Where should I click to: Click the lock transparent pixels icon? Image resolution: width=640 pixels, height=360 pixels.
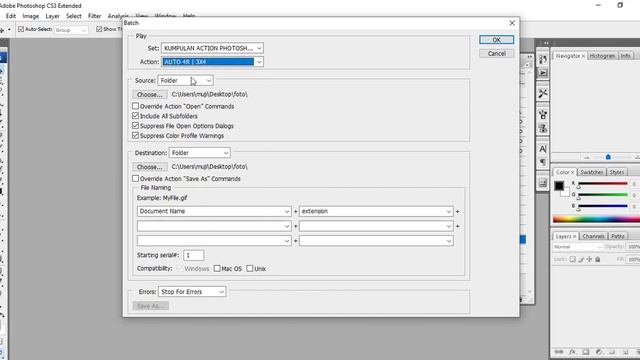coord(572,259)
